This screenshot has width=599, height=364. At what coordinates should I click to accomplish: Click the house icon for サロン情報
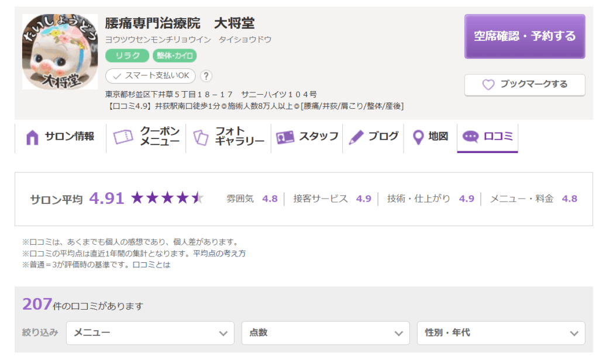pos(32,137)
